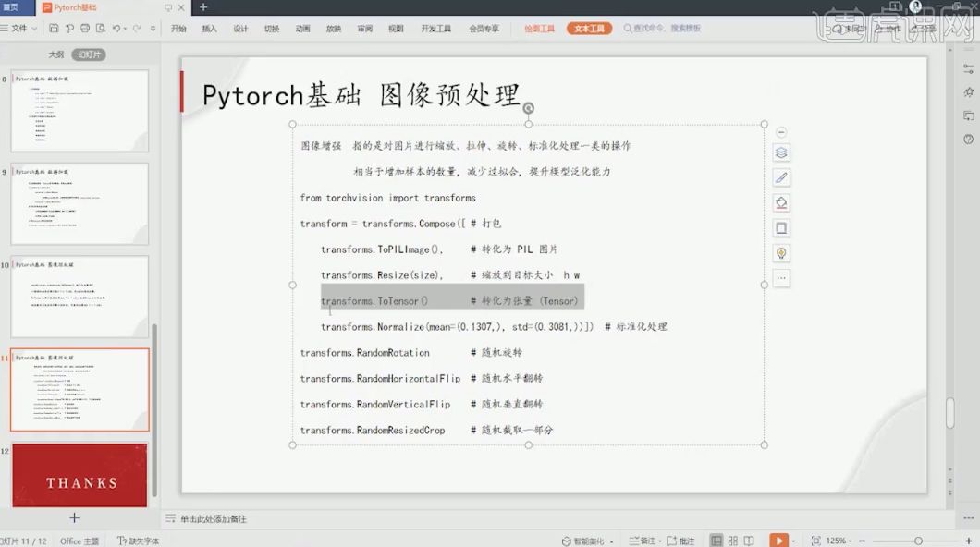The height and width of the screenshot is (547, 980).
Task: Click the collapse minus icon beside text box
Action: tap(781, 132)
